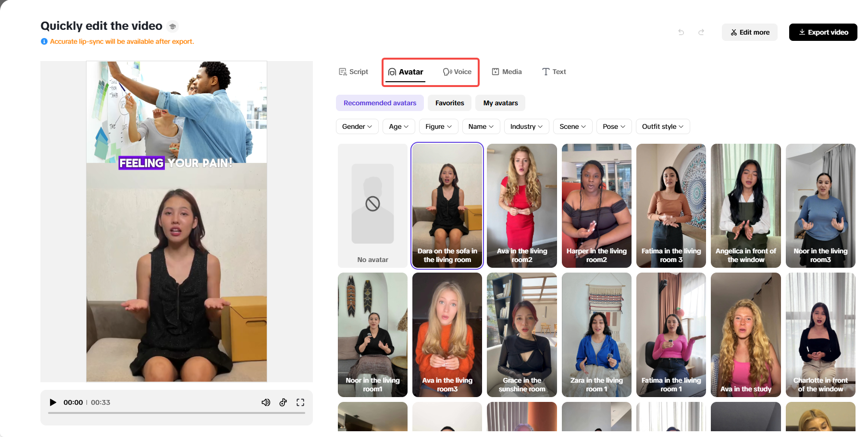Click the TikTok share icon below the video
The width and height of the screenshot is (868, 437).
[283, 402]
